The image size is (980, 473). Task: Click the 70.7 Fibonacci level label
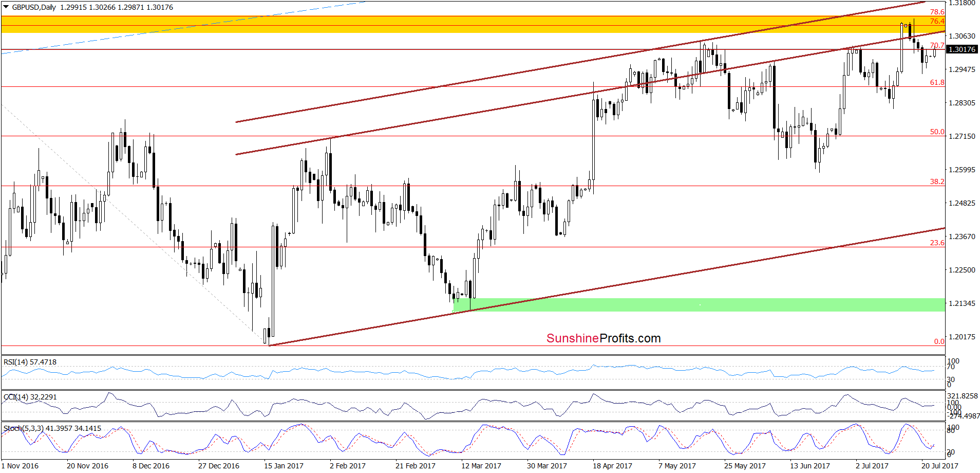[x=937, y=45]
